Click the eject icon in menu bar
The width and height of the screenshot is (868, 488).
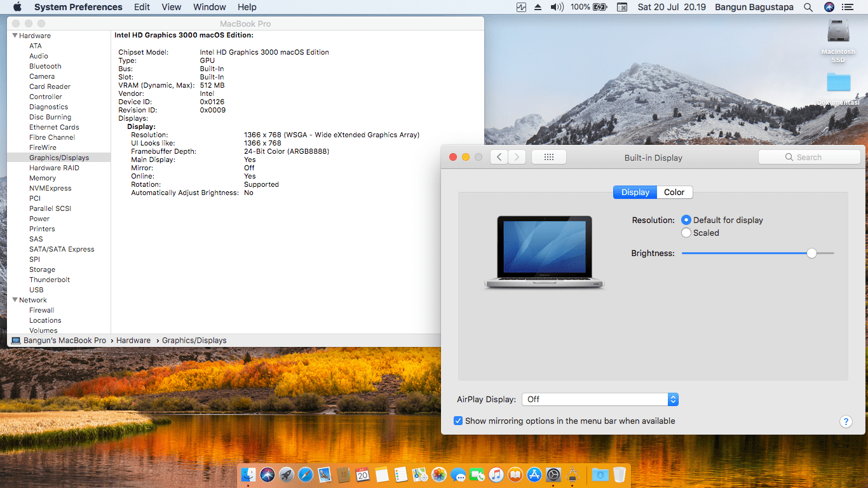(538, 7)
